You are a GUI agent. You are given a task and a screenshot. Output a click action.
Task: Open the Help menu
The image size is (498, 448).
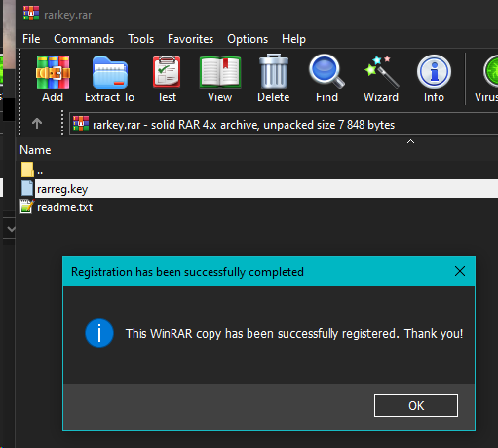pos(293,39)
